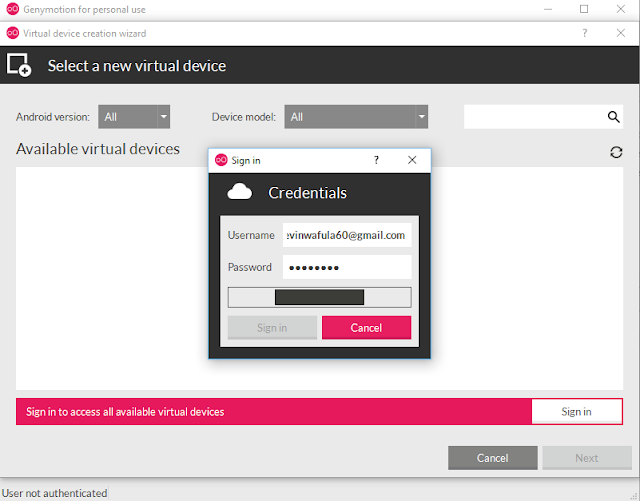Viewport: 640px width, 501px height.
Task: Click the cloud icon in Credentials header
Action: click(x=240, y=192)
